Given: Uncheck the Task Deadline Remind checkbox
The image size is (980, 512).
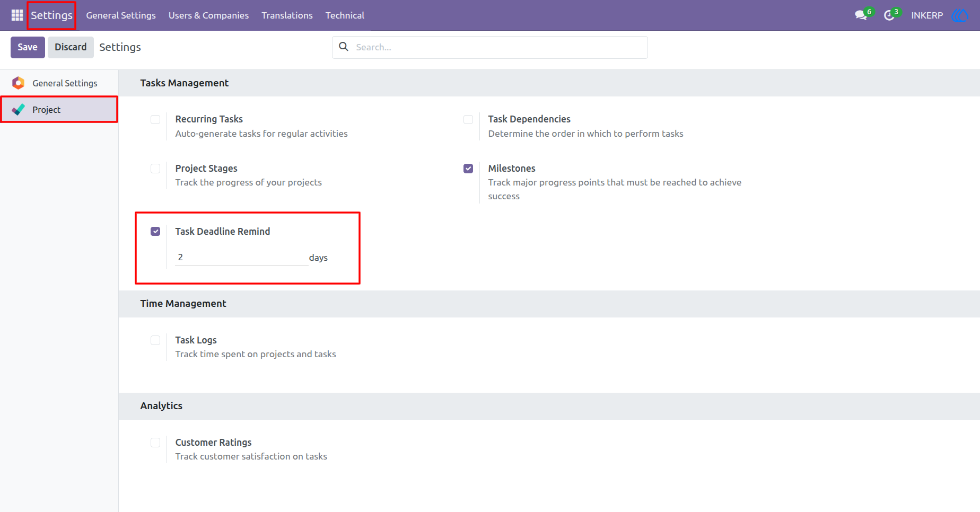Looking at the screenshot, I should pyautogui.click(x=155, y=232).
